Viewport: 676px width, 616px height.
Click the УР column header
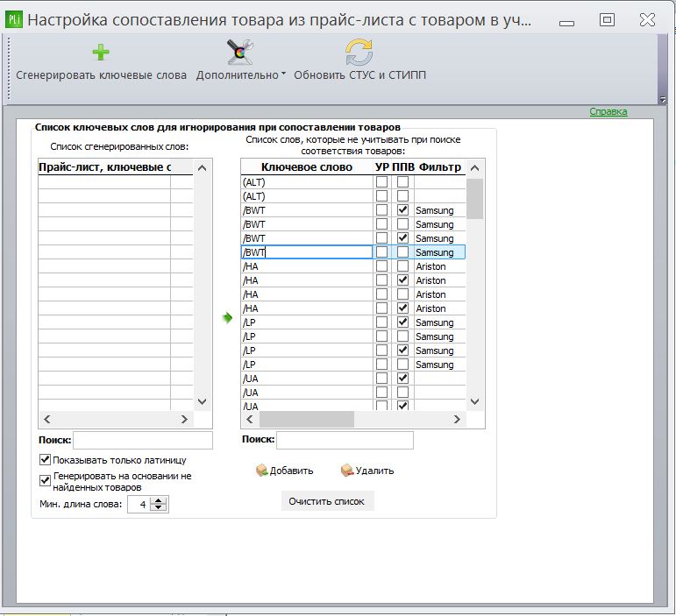382,167
